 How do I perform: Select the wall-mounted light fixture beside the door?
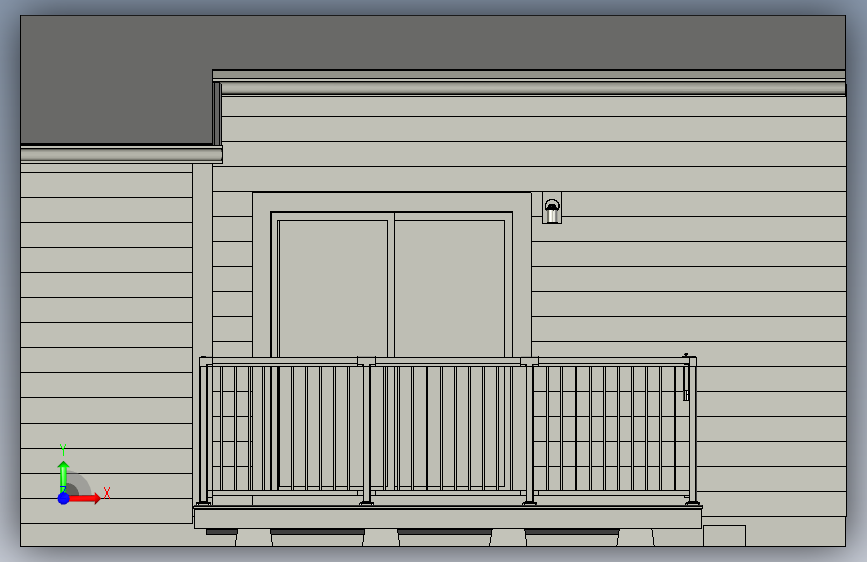click(x=552, y=209)
